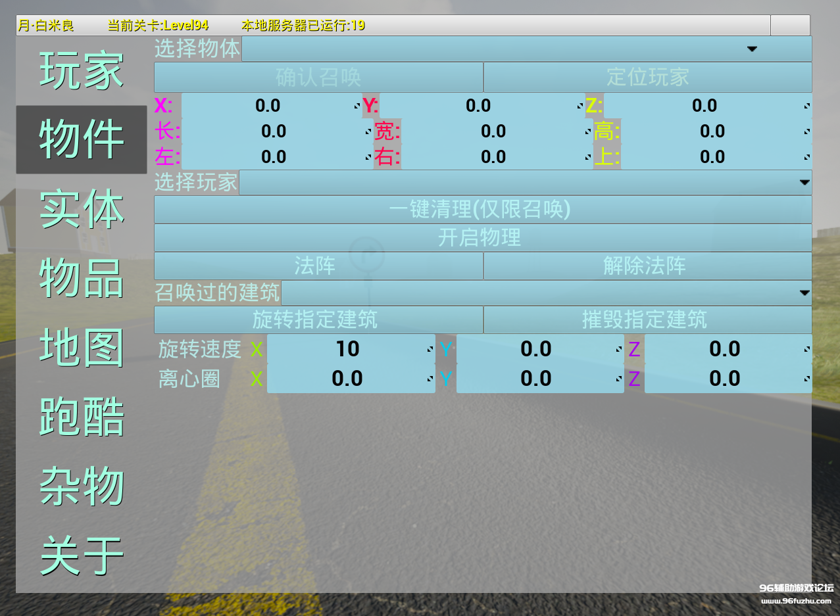Edit the 离心圈 Z field
840x616 pixels.
[728, 379]
